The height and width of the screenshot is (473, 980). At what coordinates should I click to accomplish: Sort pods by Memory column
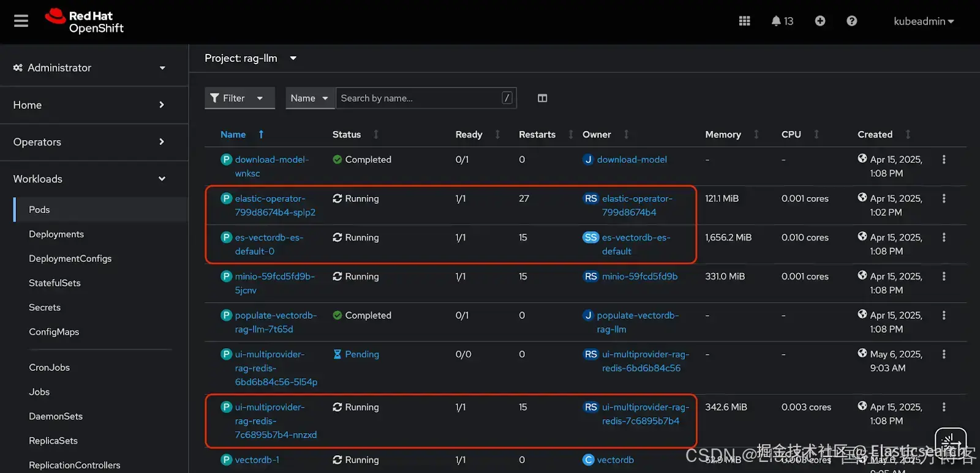coord(723,135)
